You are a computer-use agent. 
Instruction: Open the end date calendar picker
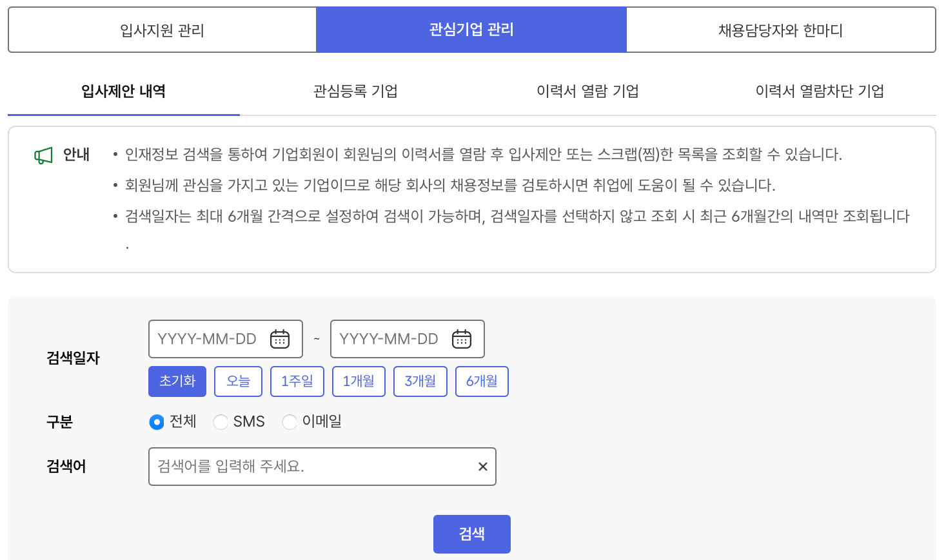[461, 338]
